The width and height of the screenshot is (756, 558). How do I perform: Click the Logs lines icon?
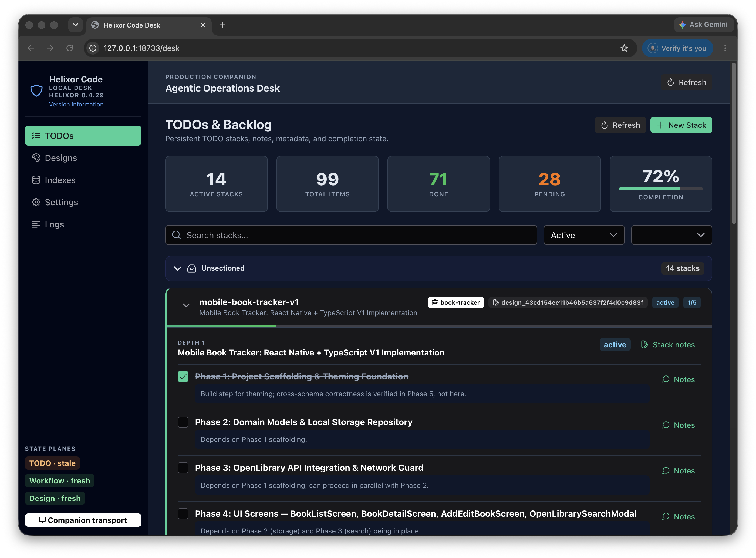coord(36,225)
